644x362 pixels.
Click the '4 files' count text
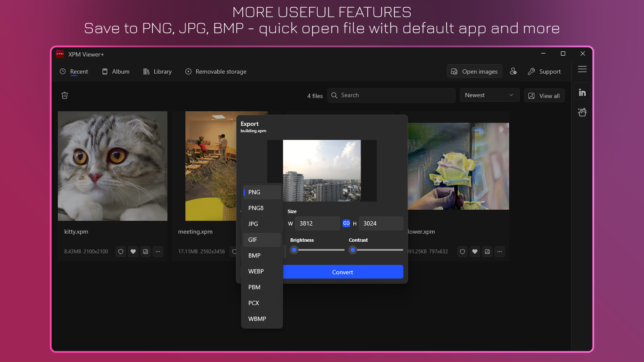(x=315, y=96)
